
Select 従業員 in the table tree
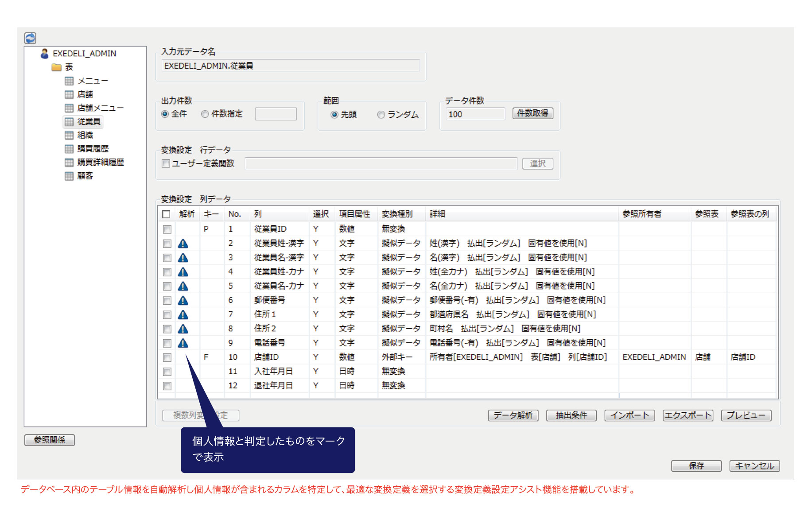pyautogui.click(x=89, y=122)
